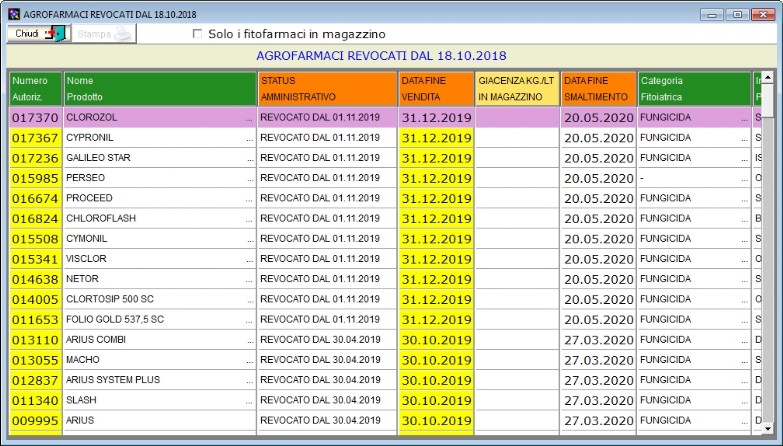This screenshot has height=446, width=783.
Task: Open ellipsis next to CLORTOSIP 500 SC
Action: click(x=249, y=300)
